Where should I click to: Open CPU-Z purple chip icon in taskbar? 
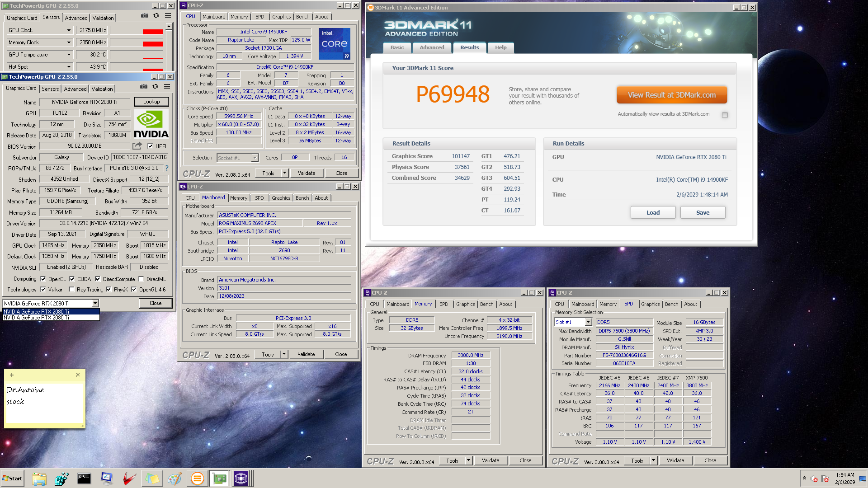241,479
